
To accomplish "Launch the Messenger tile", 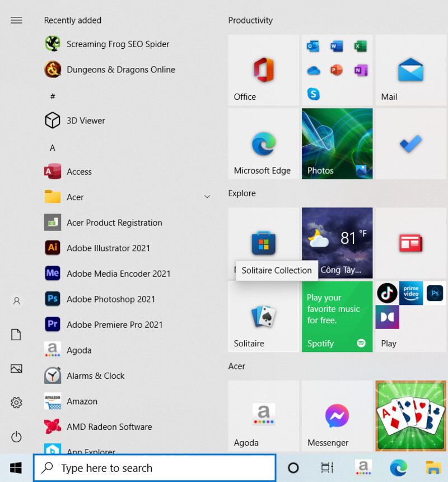I will tap(337, 416).
